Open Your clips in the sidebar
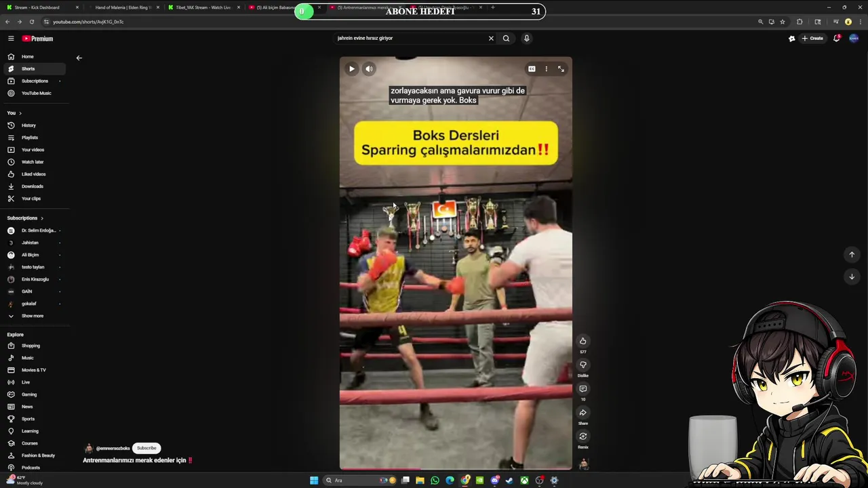 (34, 199)
